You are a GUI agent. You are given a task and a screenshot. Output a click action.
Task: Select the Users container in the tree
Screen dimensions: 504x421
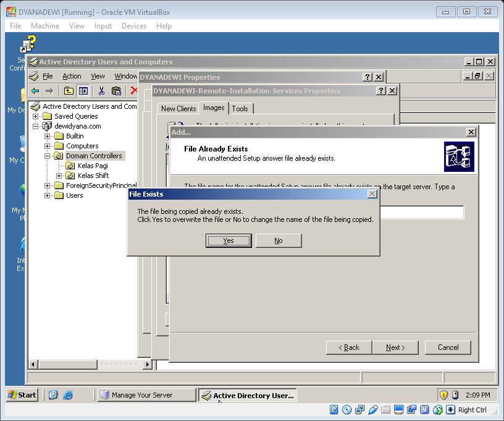coord(74,195)
